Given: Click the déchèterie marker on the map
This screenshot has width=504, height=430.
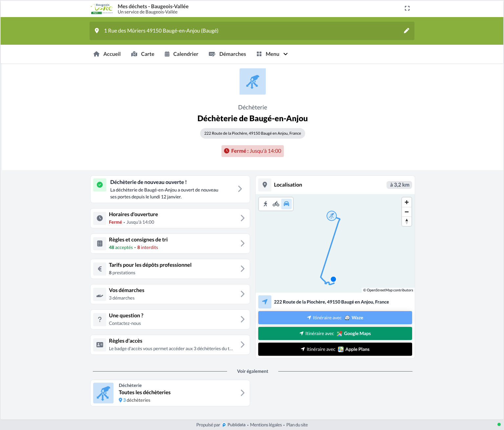Looking at the screenshot, I should (x=332, y=216).
